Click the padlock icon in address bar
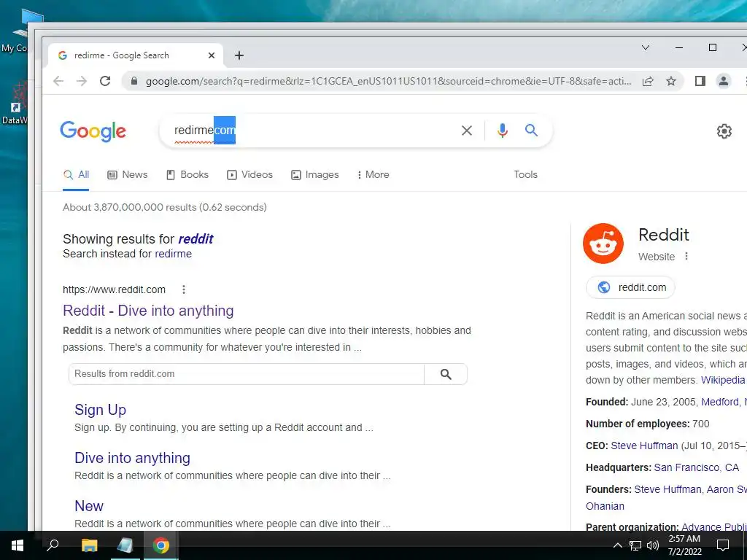The height and width of the screenshot is (560, 747). (x=134, y=81)
